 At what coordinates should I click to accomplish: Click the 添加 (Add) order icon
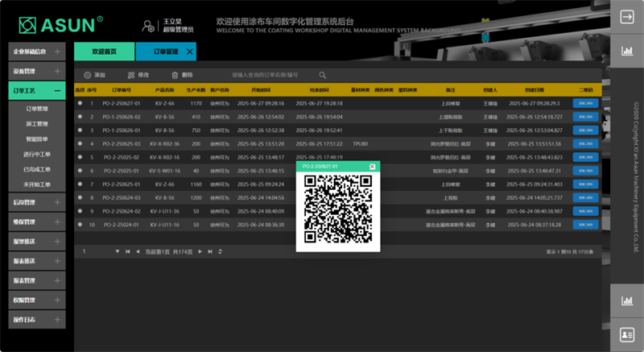87,74
